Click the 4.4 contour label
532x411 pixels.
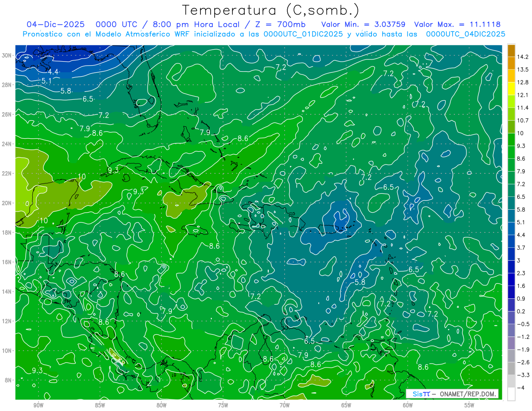pos(53,71)
